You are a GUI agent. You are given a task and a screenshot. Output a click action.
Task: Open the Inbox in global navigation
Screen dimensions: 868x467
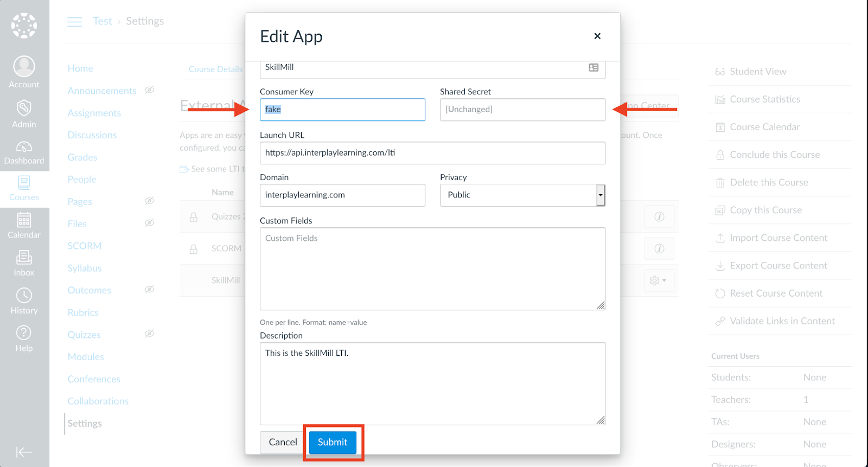[x=24, y=264]
